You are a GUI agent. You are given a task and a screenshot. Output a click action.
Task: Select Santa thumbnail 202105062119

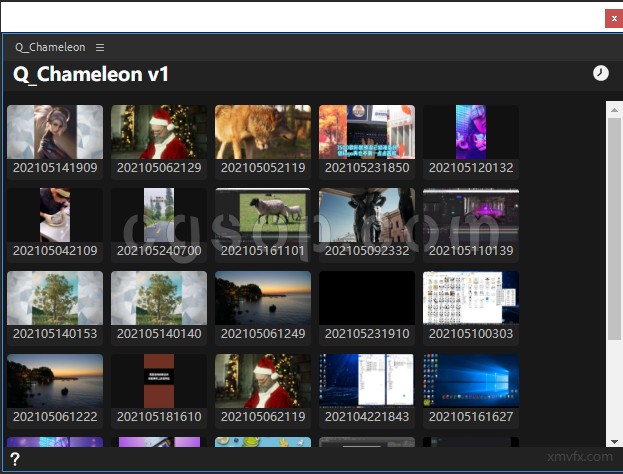[263, 389]
